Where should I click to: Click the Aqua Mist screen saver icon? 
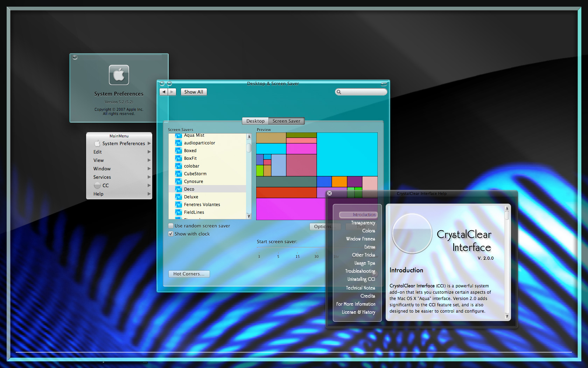(x=178, y=136)
